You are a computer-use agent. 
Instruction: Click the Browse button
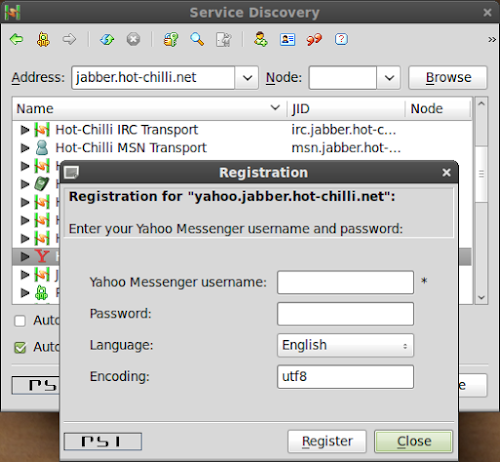coord(448,78)
